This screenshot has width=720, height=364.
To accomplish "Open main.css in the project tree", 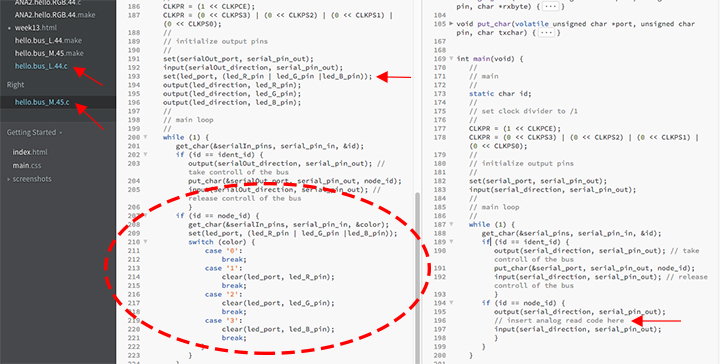I will (x=27, y=165).
